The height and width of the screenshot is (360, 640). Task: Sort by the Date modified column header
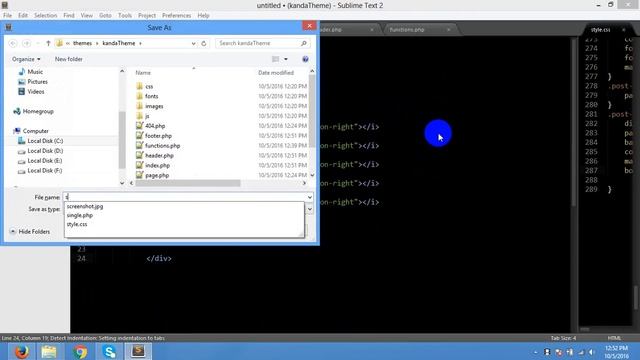point(276,73)
